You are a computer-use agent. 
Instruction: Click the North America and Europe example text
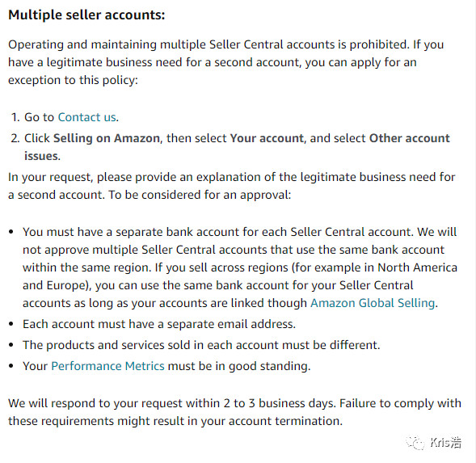[240, 276]
